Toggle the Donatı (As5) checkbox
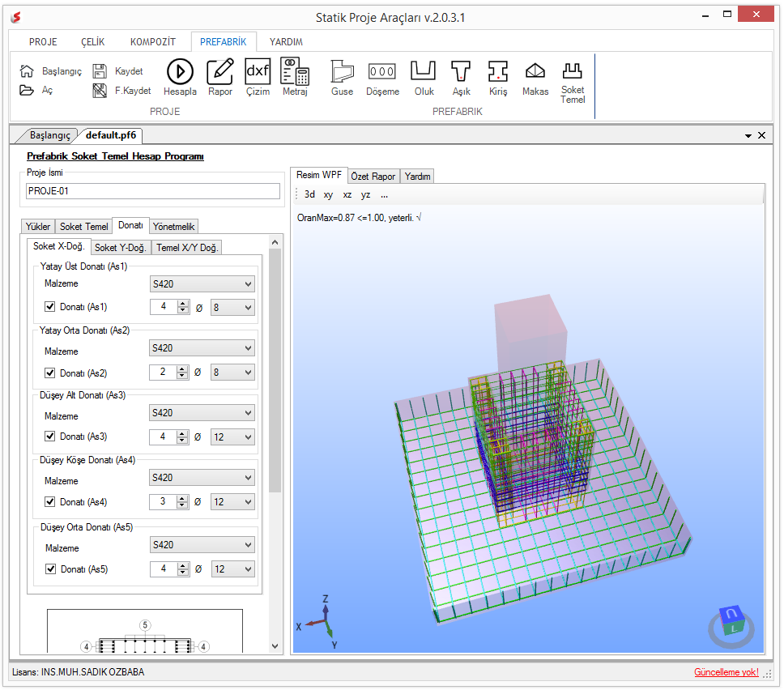Image resolution: width=784 pixels, height=690 pixels. [50, 569]
